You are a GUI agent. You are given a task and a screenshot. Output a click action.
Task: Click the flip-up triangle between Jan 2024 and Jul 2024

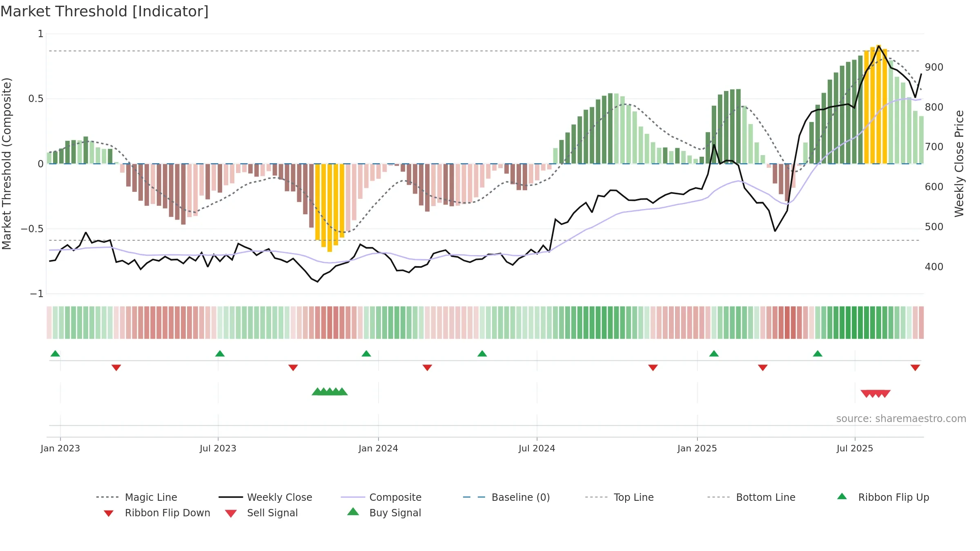[x=482, y=353]
